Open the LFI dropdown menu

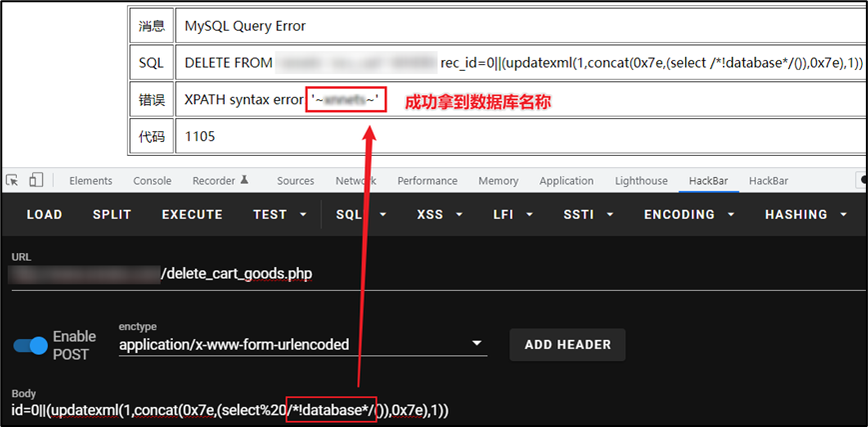pyautogui.click(x=512, y=215)
